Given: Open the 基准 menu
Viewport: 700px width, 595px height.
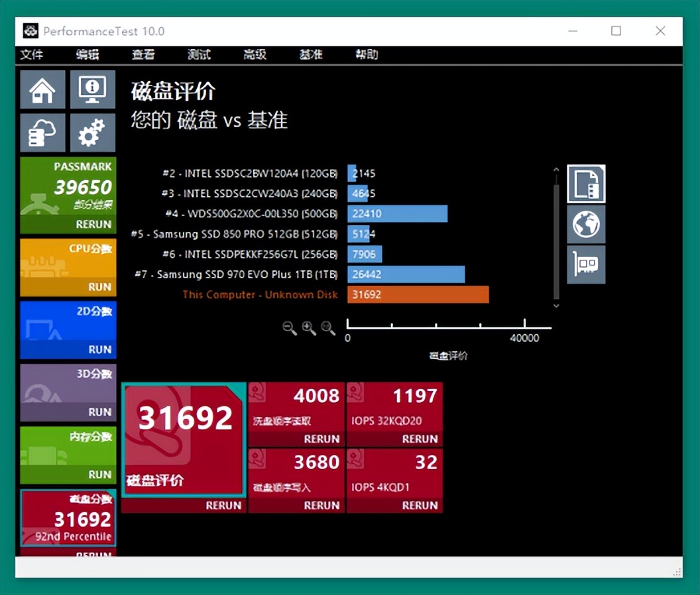Looking at the screenshot, I should click(x=311, y=55).
